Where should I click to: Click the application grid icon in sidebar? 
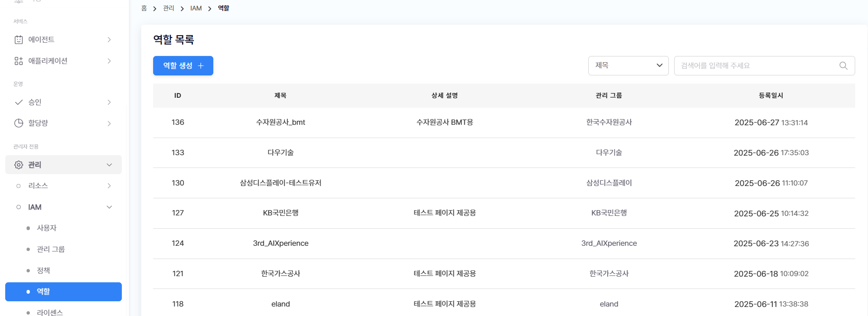coord(18,61)
